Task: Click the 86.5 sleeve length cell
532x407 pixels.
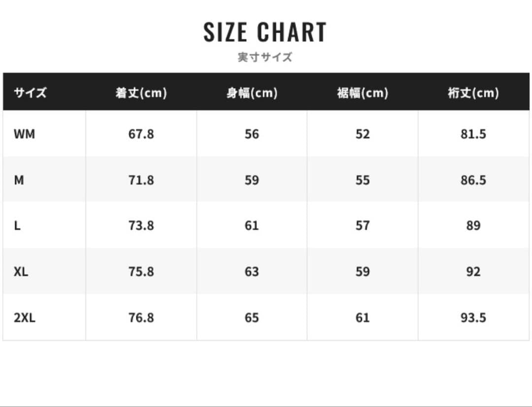Action: point(473,180)
